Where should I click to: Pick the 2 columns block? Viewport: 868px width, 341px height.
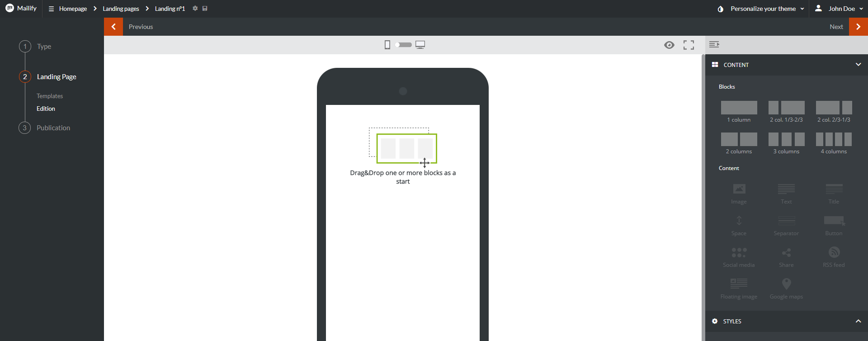[x=739, y=143]
